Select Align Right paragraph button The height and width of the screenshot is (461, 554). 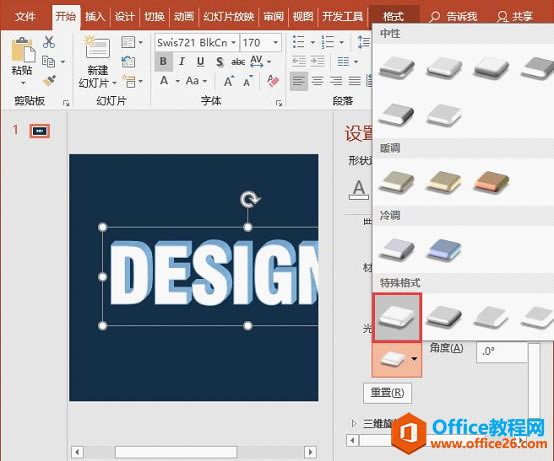[336, 81]
